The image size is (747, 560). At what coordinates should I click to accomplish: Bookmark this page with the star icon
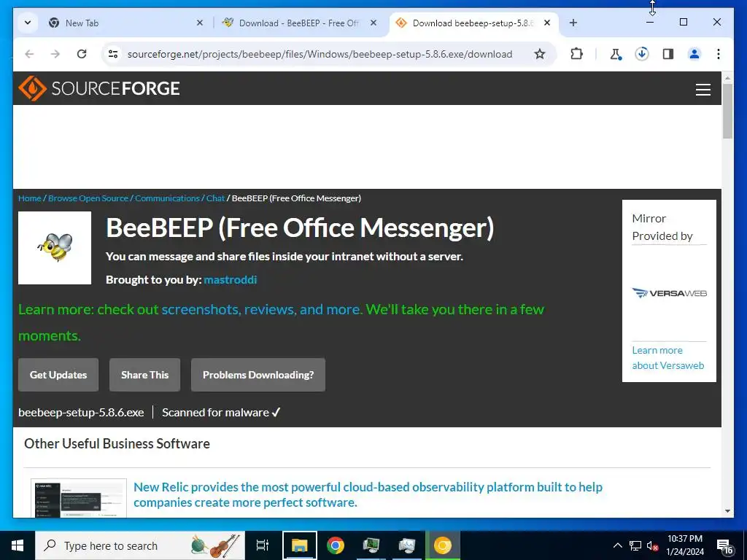539,54
